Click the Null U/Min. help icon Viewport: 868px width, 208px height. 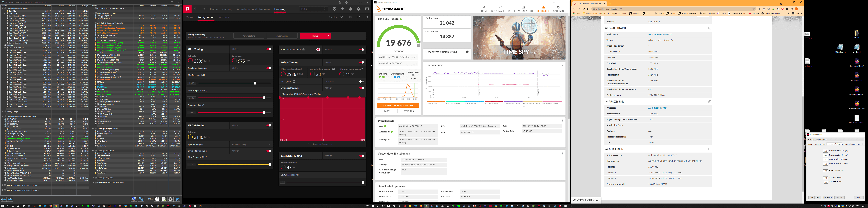(294, 81)
